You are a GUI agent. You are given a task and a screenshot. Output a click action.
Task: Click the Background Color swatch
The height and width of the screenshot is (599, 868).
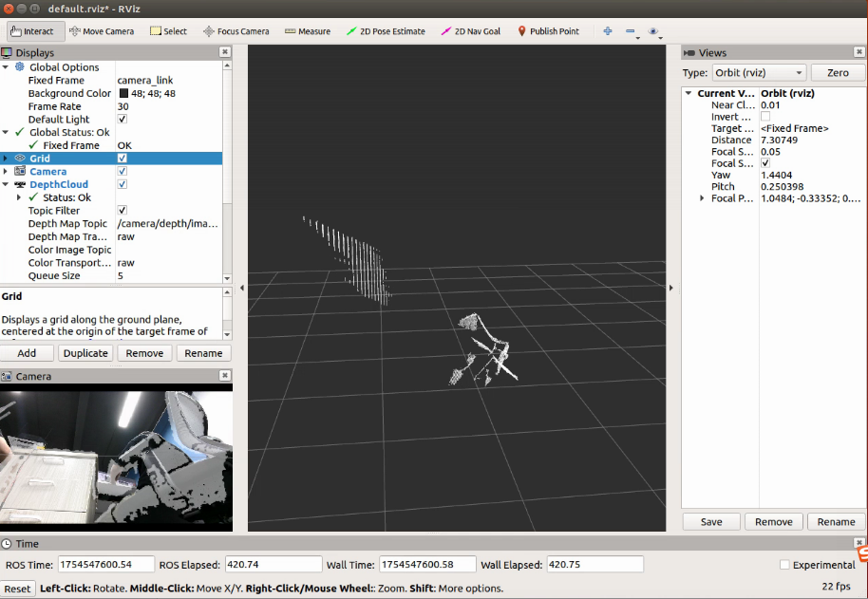pyautogui.click(x=124, y=93)
